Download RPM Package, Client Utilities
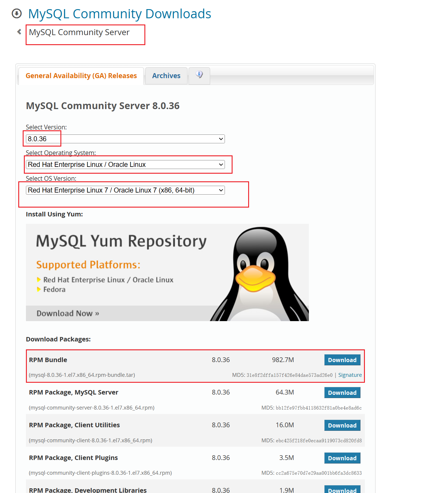 pos(342,425)
